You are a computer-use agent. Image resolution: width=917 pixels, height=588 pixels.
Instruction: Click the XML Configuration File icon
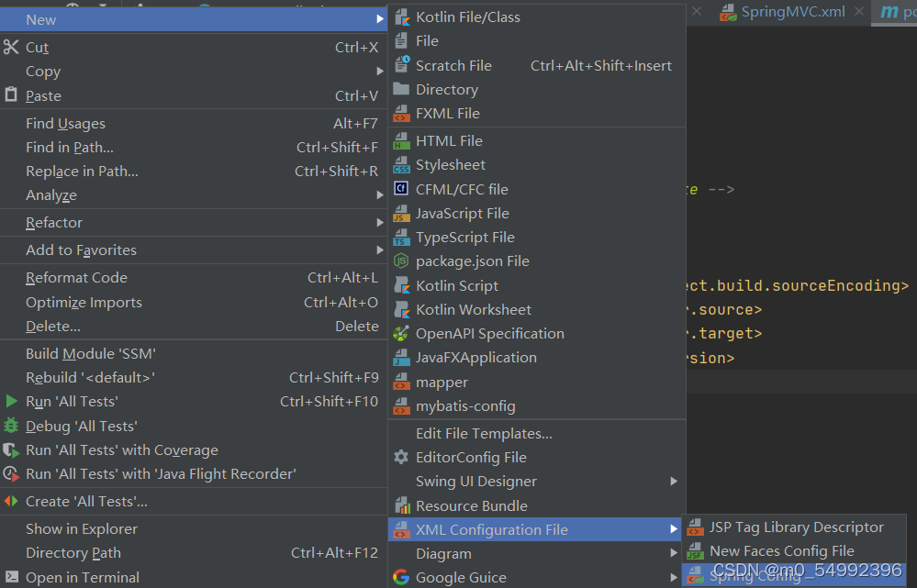point(401,529)
